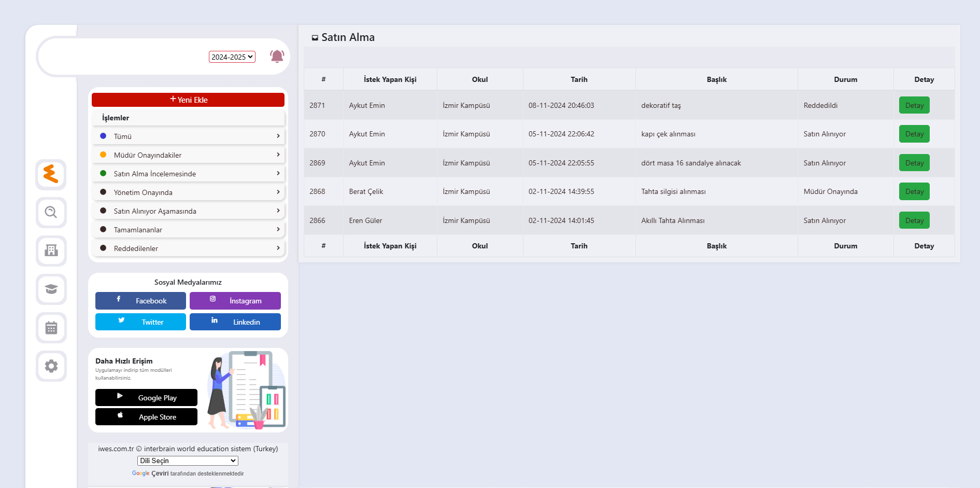This screenshot has width=980, height=488.
Task: Expand the Satın Alıyor Aşamasında chevron
Action: pyautogui.click(x=278, y=211)
